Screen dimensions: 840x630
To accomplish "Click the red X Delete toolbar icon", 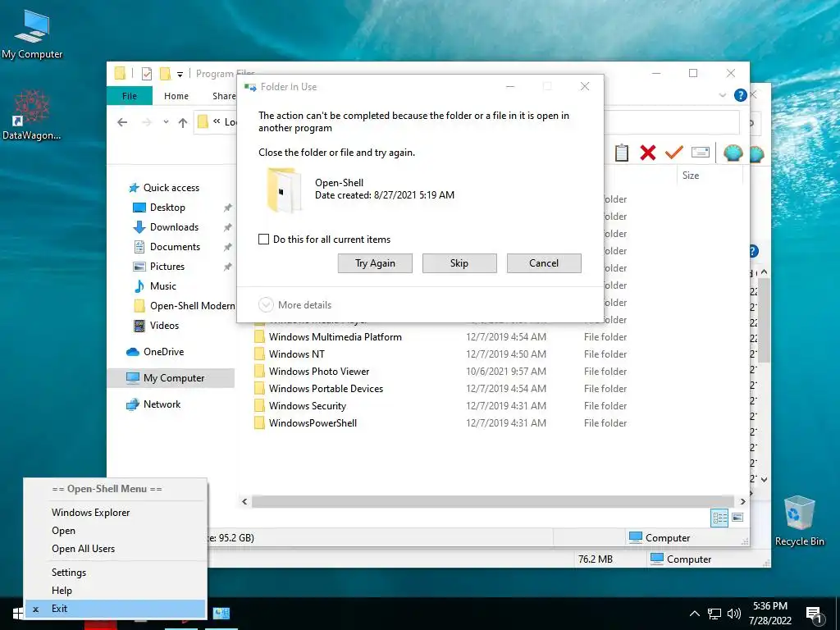I will tap(648, 153).
